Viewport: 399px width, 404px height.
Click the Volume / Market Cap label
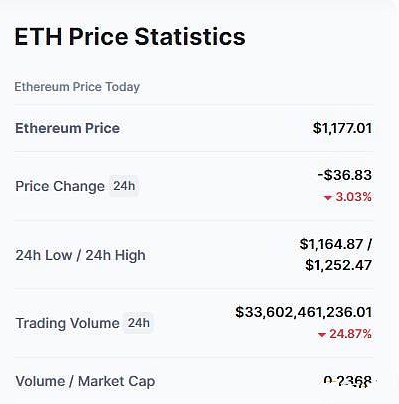pyautogui.click(x=85, y=381)
